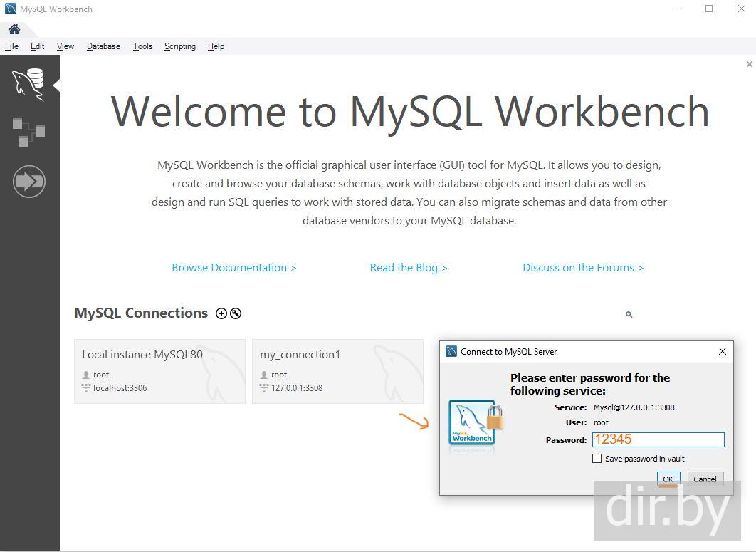The height and width of the screenshot is (552, 756).
Task: Confirm password with OK button
Action: pos(668,479)
